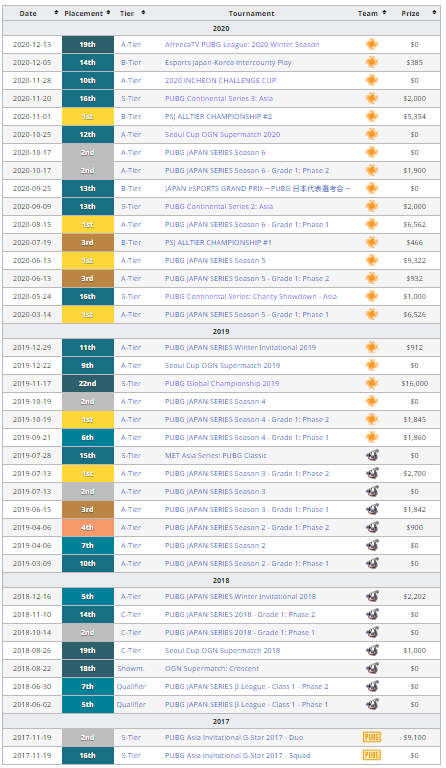The image size is (446, 768).
Task: Click the 2017 year section header
Action: pos(221,721)
